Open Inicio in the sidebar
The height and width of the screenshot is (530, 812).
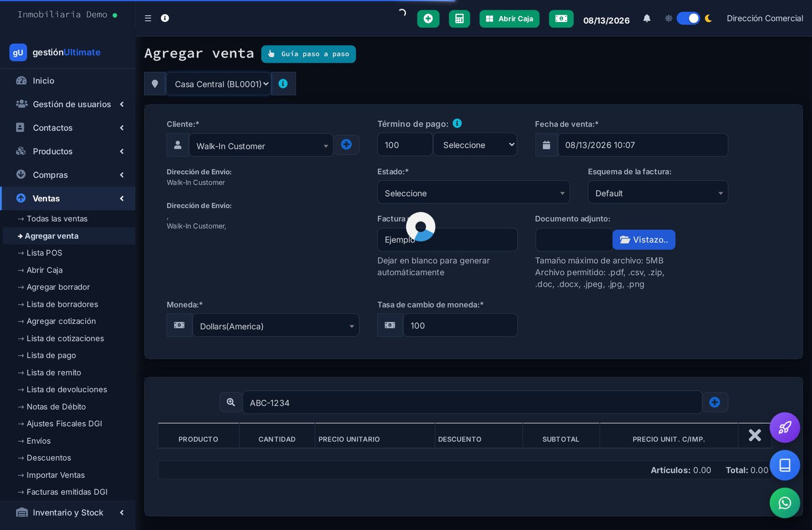[x=68, y=81]
